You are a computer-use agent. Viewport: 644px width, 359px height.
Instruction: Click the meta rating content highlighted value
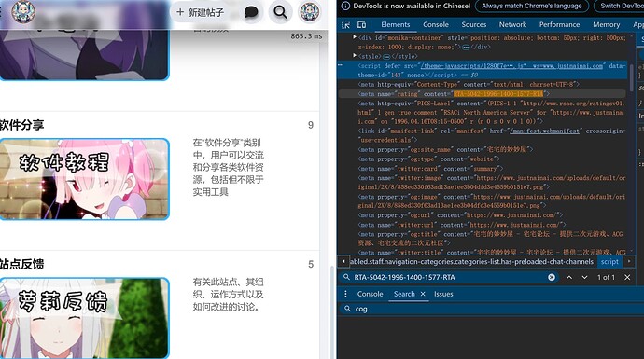point(498,94)
